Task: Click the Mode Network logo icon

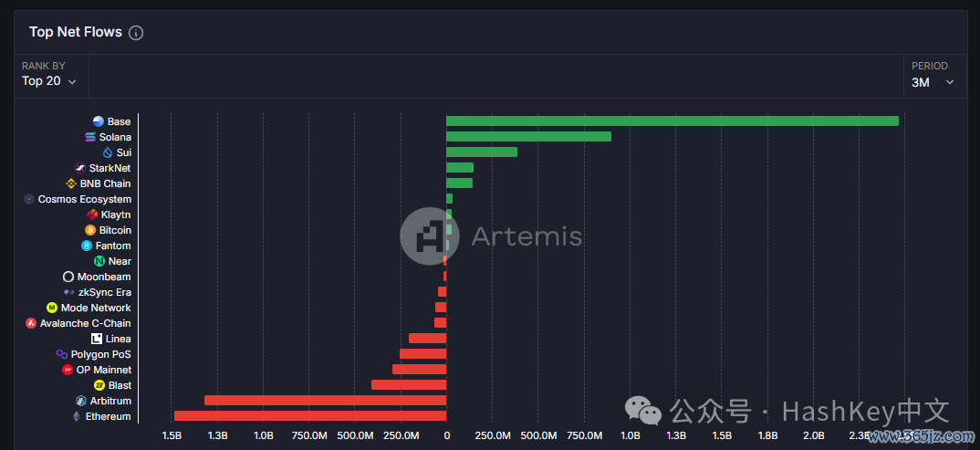Action: coord(52,308)
